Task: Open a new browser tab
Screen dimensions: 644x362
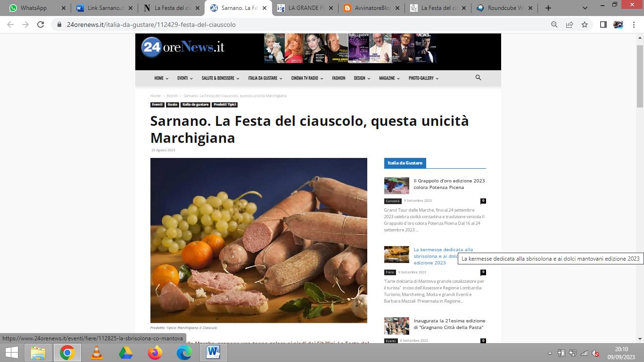Action: coord(548,8)
